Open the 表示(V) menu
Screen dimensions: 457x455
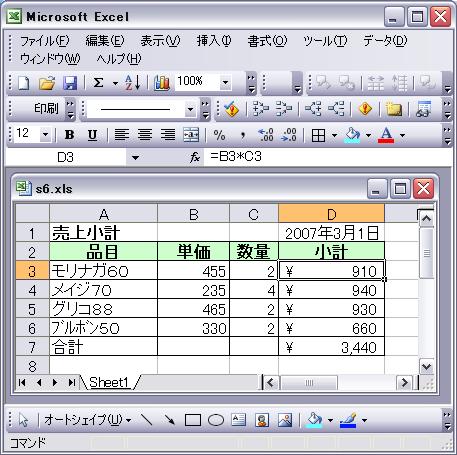tap(160, 41)
